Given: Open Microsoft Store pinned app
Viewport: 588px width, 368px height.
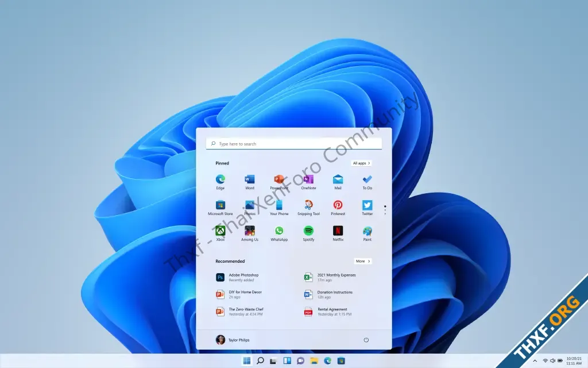Looking at the screenshot, I should pyautogui.click(x=220, y=208).
